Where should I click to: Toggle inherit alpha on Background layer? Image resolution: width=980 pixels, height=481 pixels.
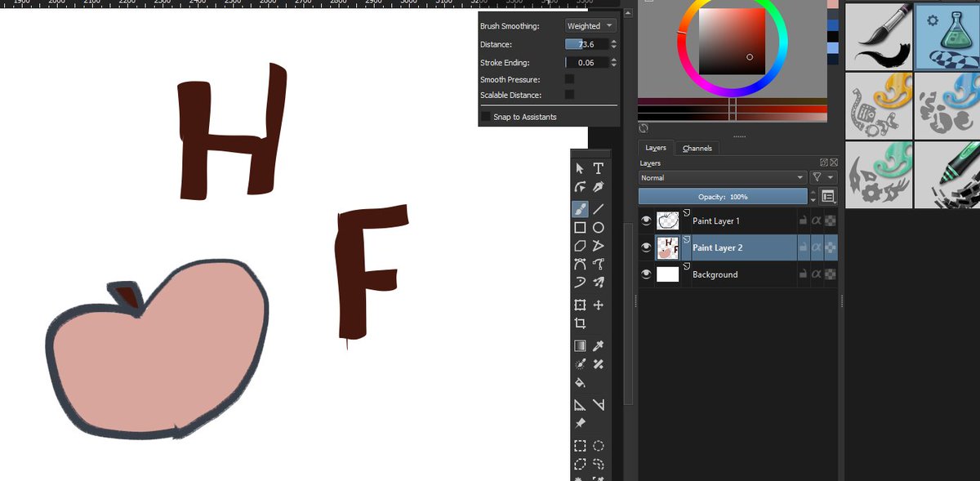point(817,274)
